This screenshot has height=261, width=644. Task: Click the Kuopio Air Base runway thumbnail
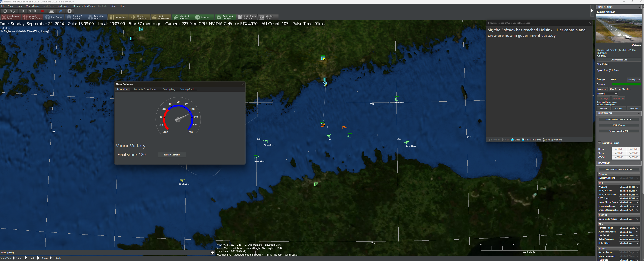point(619,29)
